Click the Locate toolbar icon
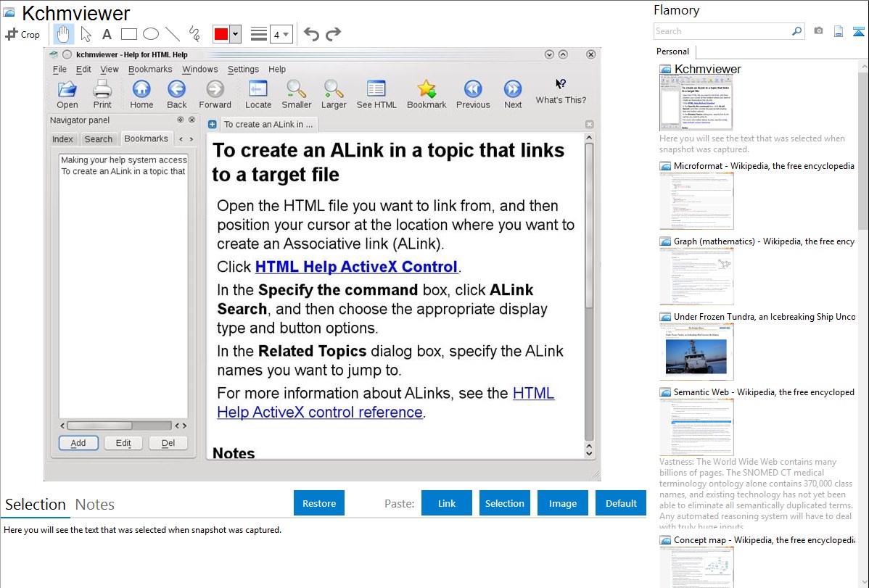Screen dimensions: 869x588 [258, 94]
